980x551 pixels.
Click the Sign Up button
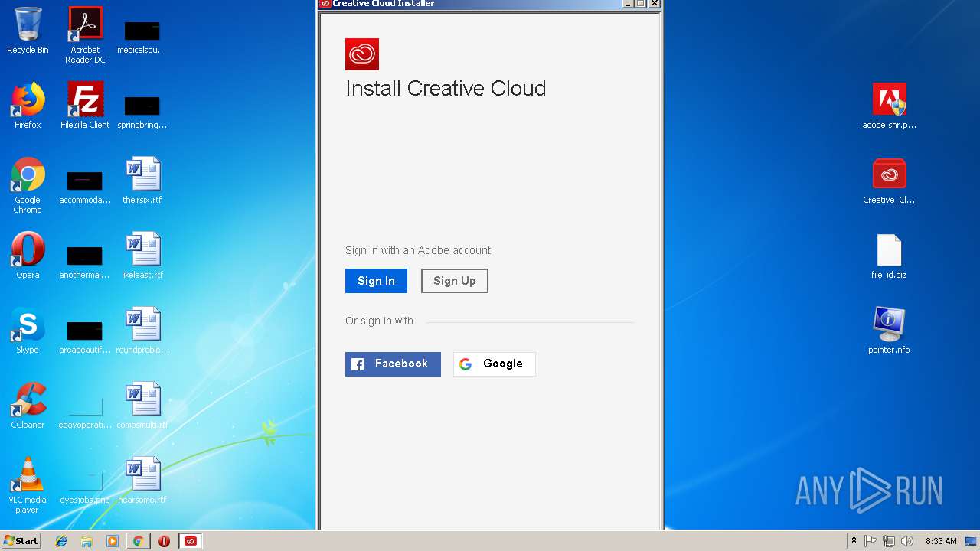pos(455,281)
